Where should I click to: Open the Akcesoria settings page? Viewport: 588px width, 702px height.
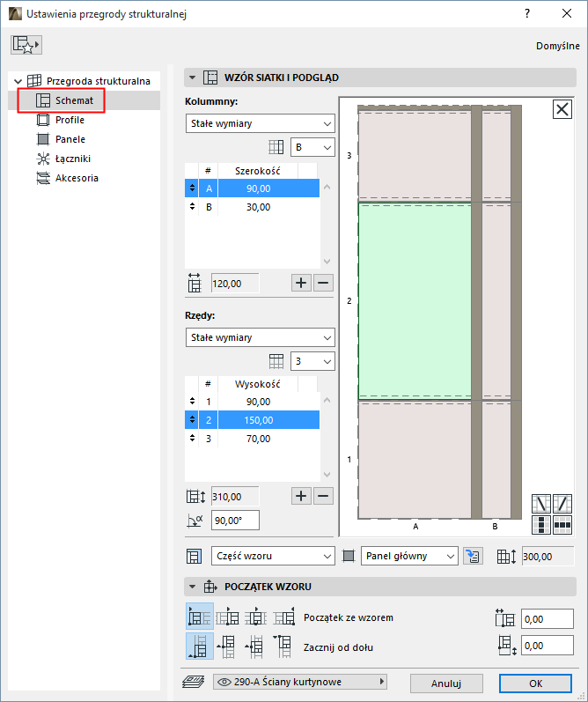(77, 178)
